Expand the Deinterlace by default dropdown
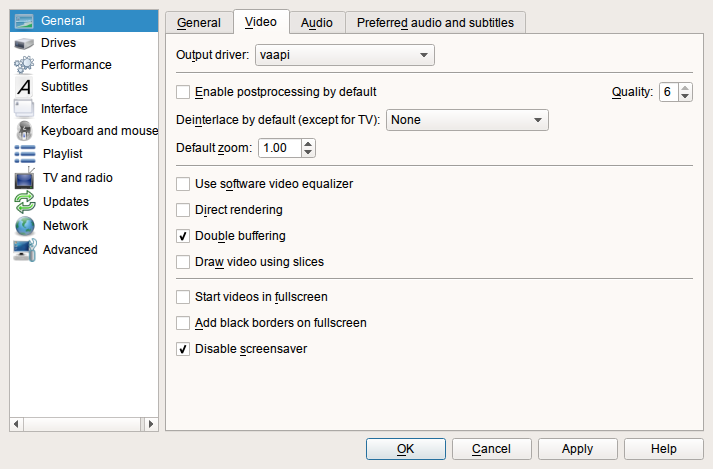713x469 pixels. [x=467, y=120]
